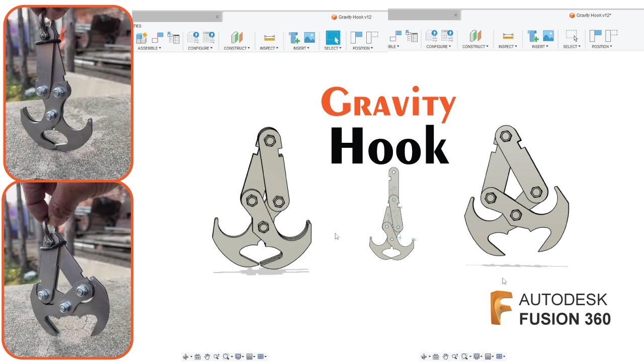The height and width of the screenshot is (362, 644).
Task: Click first Configure icon in left window
Action: 193,38
